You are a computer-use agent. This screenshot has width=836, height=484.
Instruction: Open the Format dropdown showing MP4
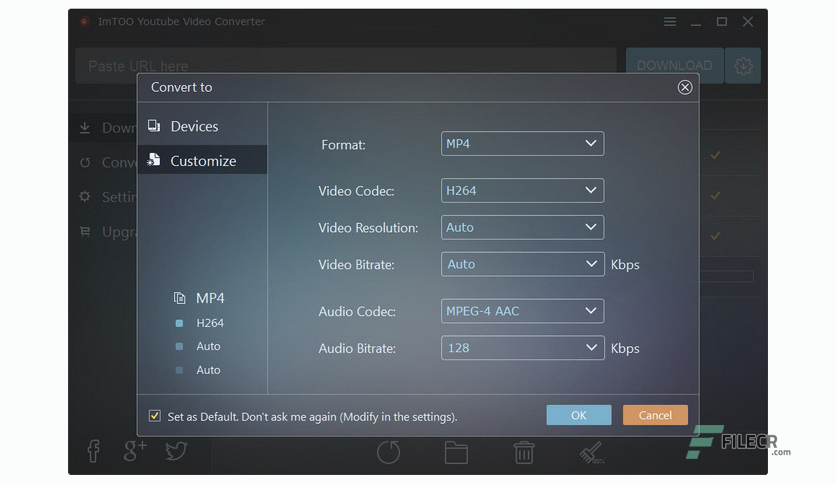[522, 143]
